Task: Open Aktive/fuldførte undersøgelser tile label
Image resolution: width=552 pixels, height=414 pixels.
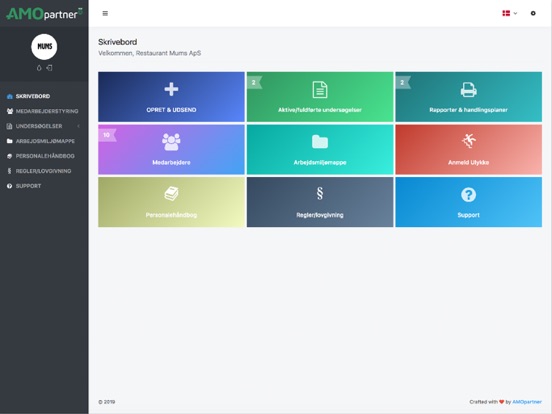Action: coord(320,110)
